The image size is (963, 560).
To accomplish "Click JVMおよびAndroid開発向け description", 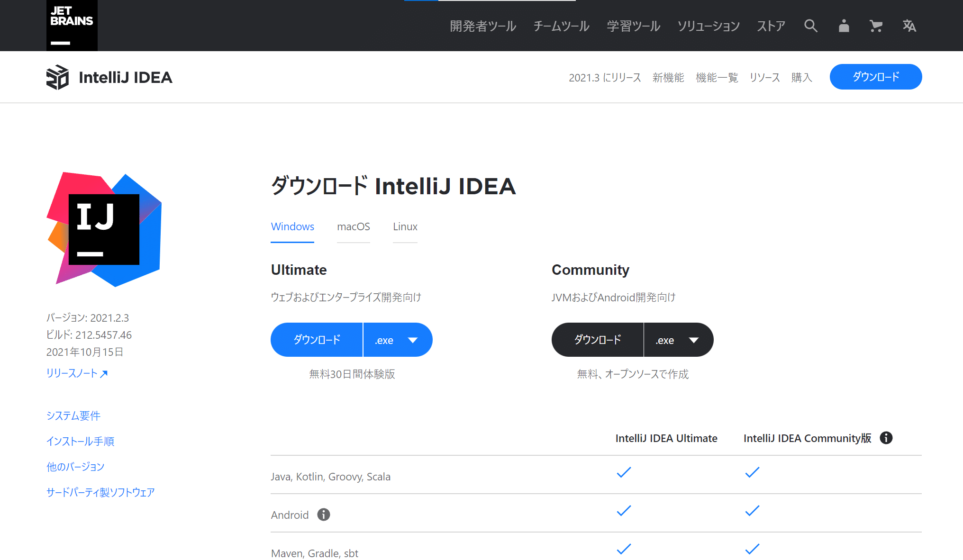I will point(614,298).
